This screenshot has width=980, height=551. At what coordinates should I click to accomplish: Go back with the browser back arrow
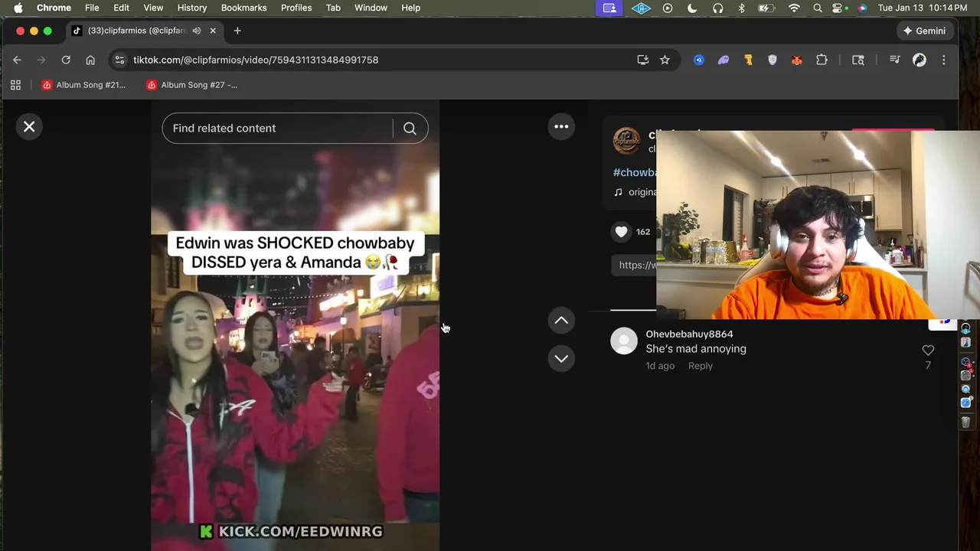click(x=17, y=60)
